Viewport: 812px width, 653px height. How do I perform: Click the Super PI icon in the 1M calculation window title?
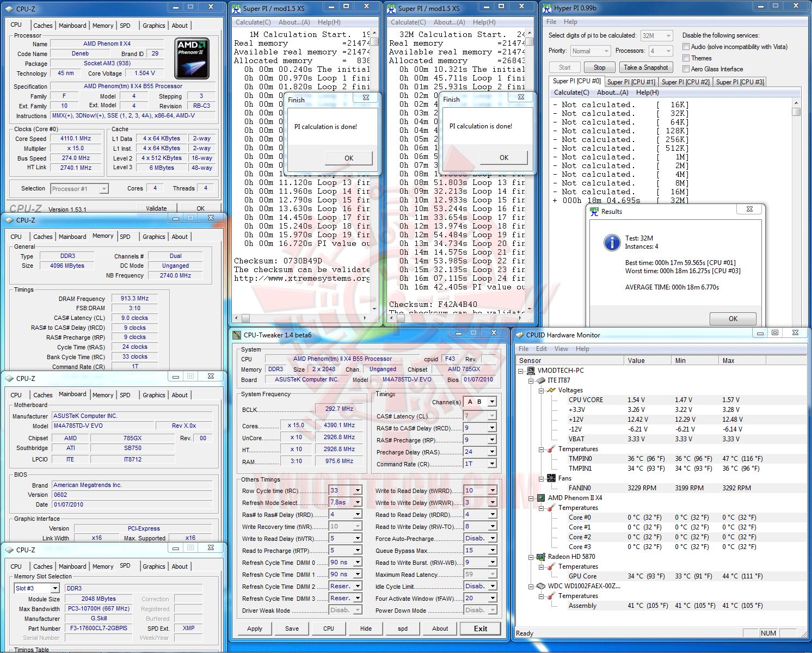pyautogui.click(x=236, y=9)
